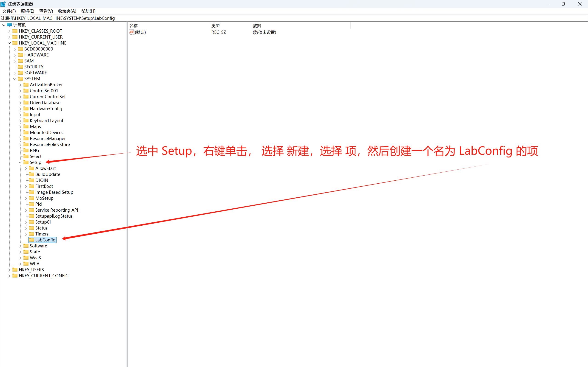588x367 pixels.
Task: Open the 文件(F) menu
Action: (9, 11)
